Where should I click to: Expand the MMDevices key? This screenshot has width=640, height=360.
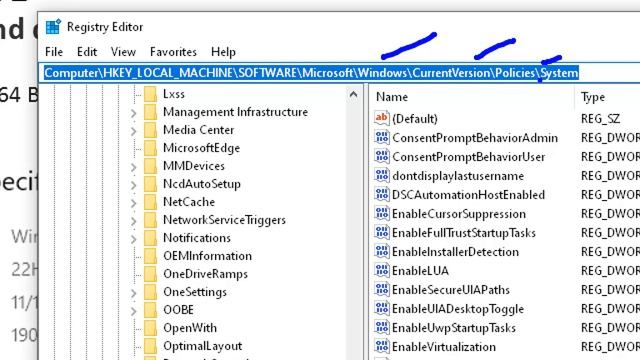point(133,167)
